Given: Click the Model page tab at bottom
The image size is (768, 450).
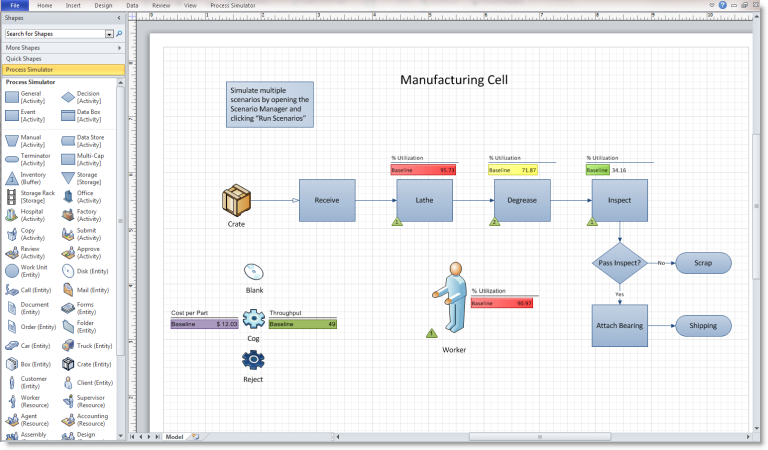Looking at the screenshot, I should pyautogui.click(x=174, y=437).
